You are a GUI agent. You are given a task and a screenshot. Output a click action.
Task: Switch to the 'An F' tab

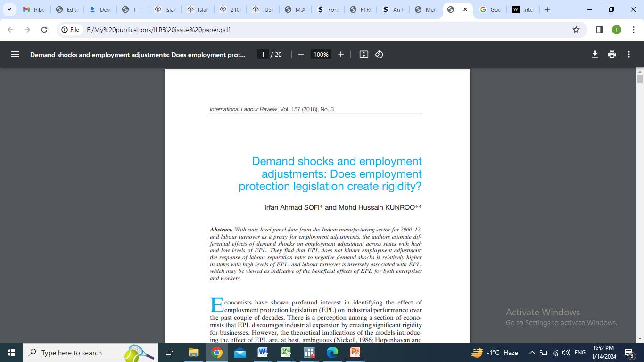[393, 9]
